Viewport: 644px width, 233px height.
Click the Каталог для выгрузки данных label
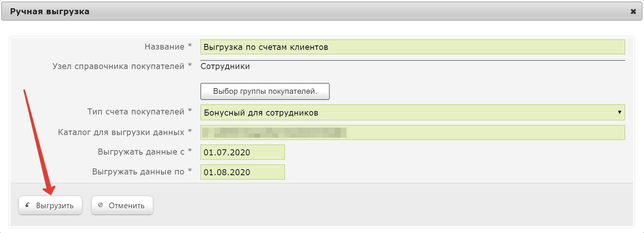[121, 132]
